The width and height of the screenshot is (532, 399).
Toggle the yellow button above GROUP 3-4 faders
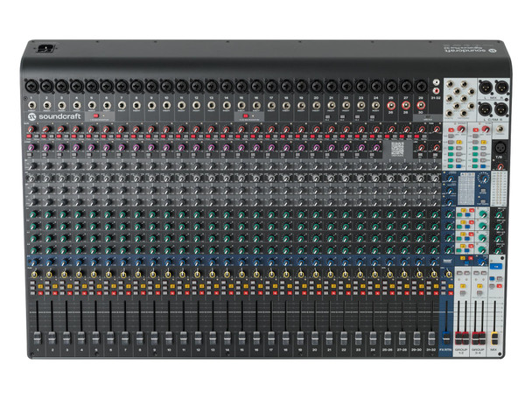pyautogui.click(x=479, y=287)
